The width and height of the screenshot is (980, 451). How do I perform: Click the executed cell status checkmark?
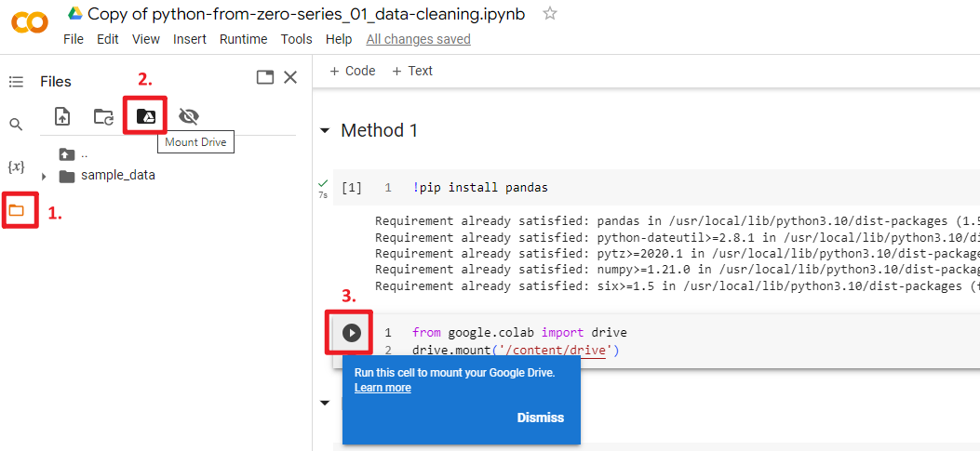[323, 183]
